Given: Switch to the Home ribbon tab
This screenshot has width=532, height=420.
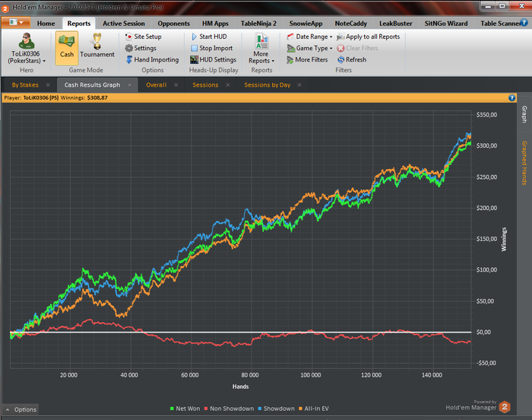Looking at the screenshot, I should [x=46, y=24].
